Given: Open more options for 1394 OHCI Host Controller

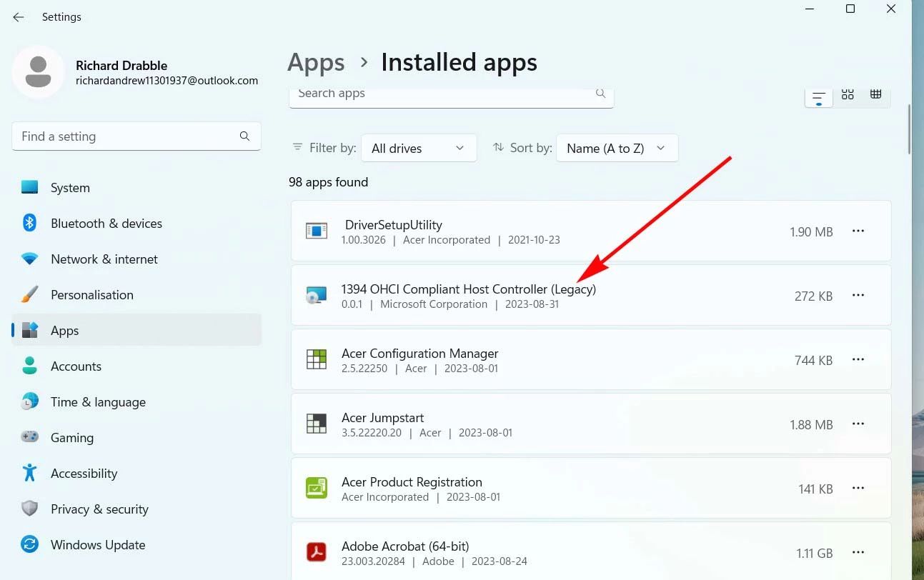Looking at the screenshot, I should coord(858,295).
